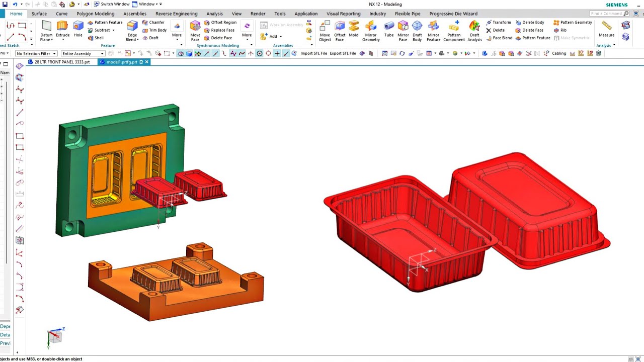Choose the Edge Blend tool
Screen dimensions: 644x362
(x=132, y=31)
